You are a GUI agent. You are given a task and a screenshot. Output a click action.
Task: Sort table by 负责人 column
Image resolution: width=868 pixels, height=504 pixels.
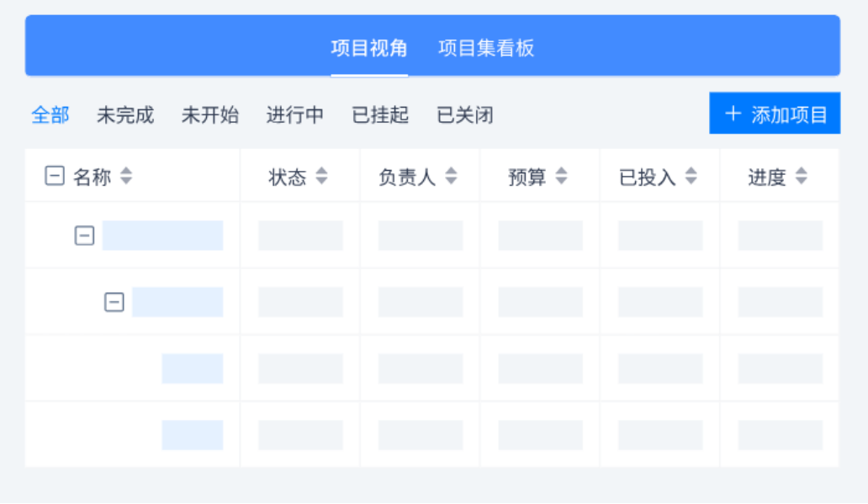point(451,176)
